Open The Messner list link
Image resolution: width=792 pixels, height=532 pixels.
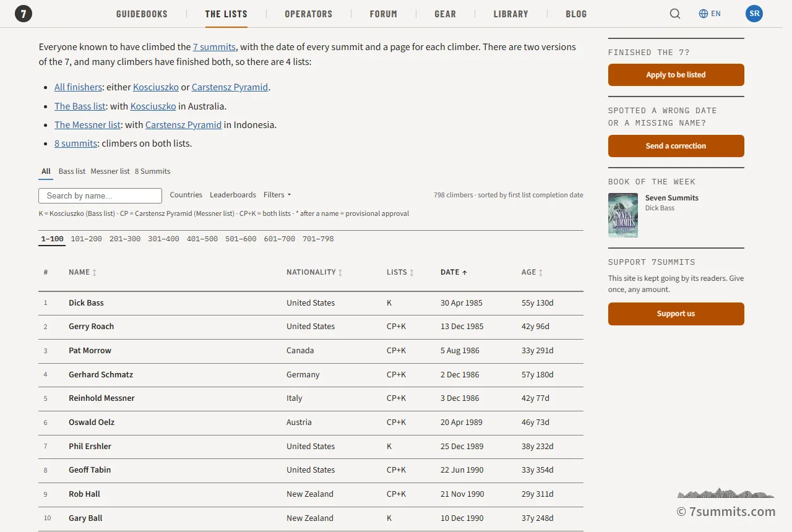click(x=87, y=125)
